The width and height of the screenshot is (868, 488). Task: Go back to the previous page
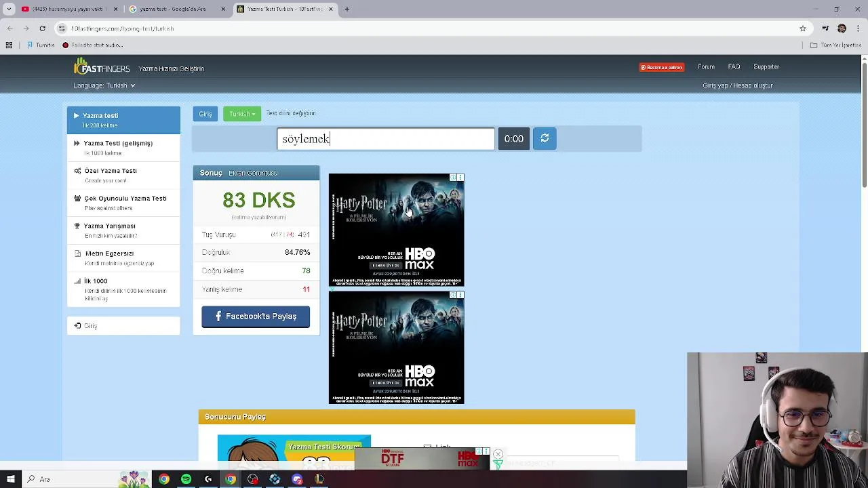tap(9, 28)
